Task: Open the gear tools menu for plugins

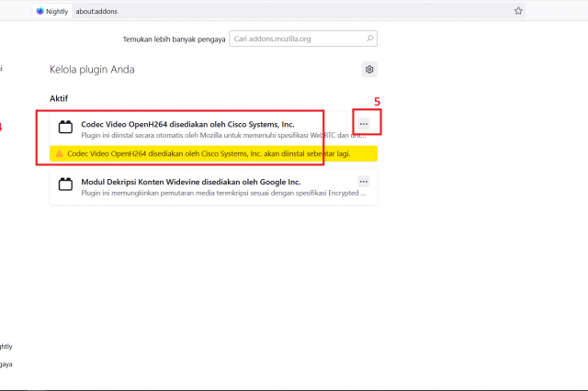Action: click(x=369, y=70)
